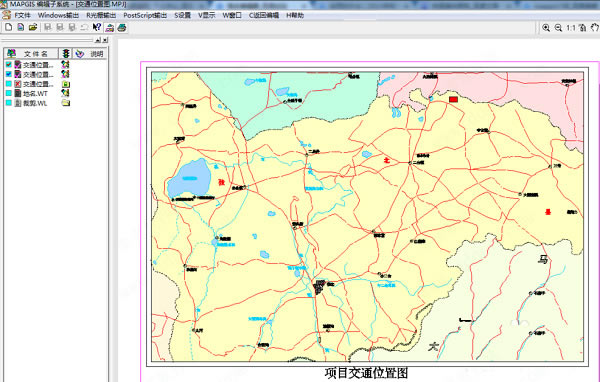Click the 说明 column header icon
Screen dimensions: 600x382
coord(79,54)
